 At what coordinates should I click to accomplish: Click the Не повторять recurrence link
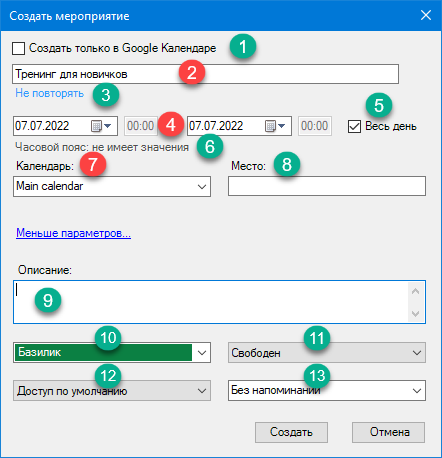pyautogui.click(x=49, y=93)
